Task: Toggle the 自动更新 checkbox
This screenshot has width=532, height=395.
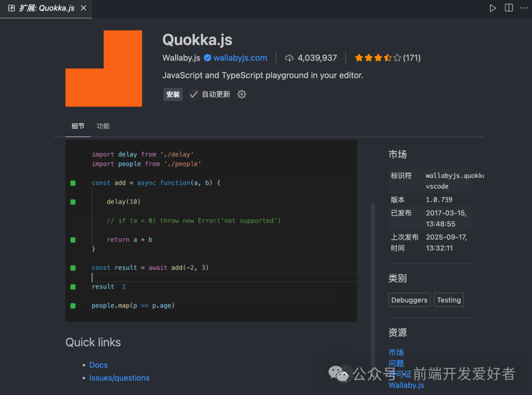Action: click(x=195, y=94)
